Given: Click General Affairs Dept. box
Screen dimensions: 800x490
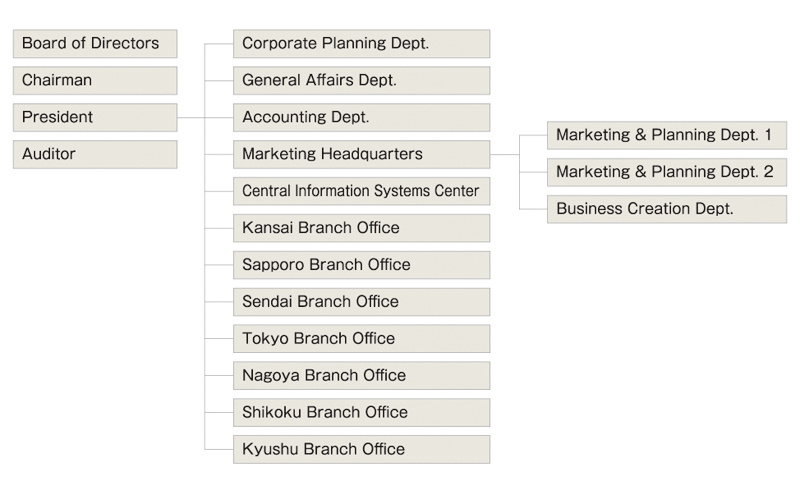Looking at the screenshot, I should (x=362, y=80).
